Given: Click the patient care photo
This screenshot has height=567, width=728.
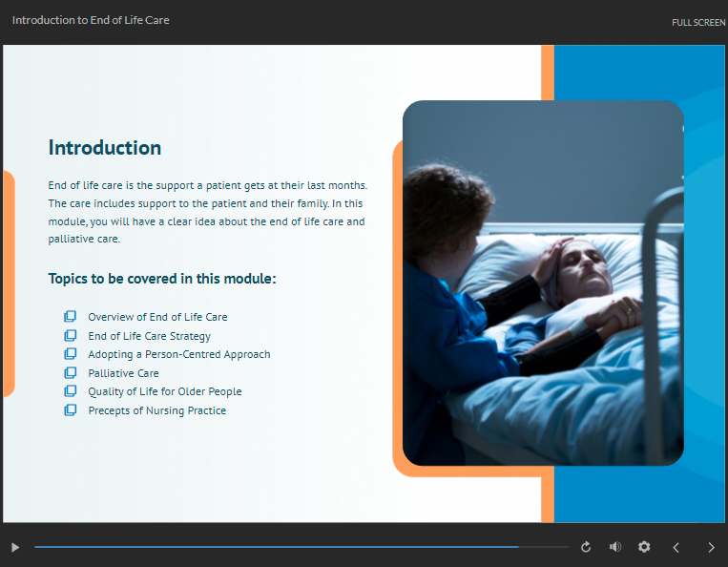Looking at the screenshot, I should click(543, 283).
